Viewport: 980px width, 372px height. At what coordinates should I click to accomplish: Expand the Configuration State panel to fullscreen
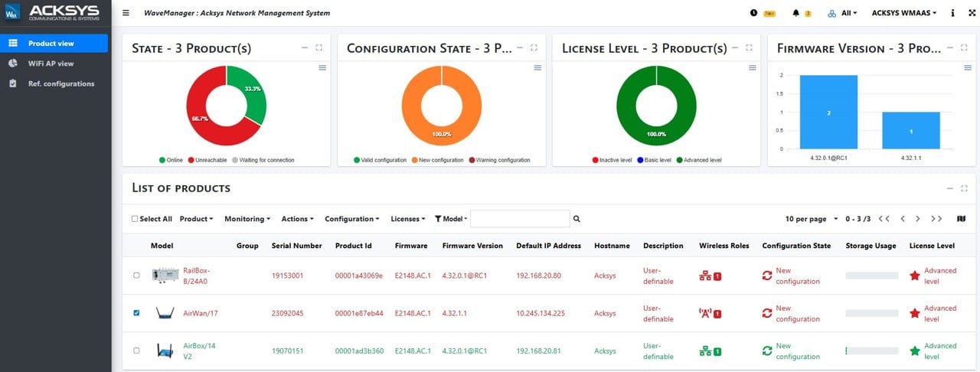coord(534,47)
